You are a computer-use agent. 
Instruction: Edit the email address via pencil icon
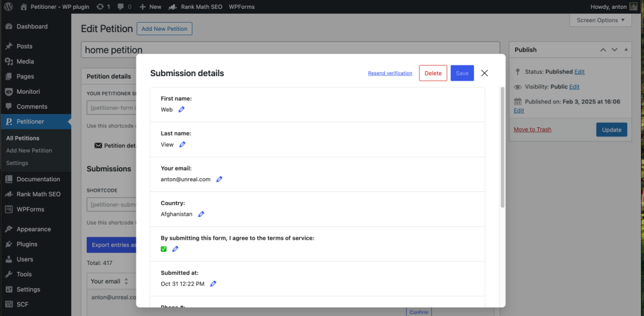coord(219,179)
